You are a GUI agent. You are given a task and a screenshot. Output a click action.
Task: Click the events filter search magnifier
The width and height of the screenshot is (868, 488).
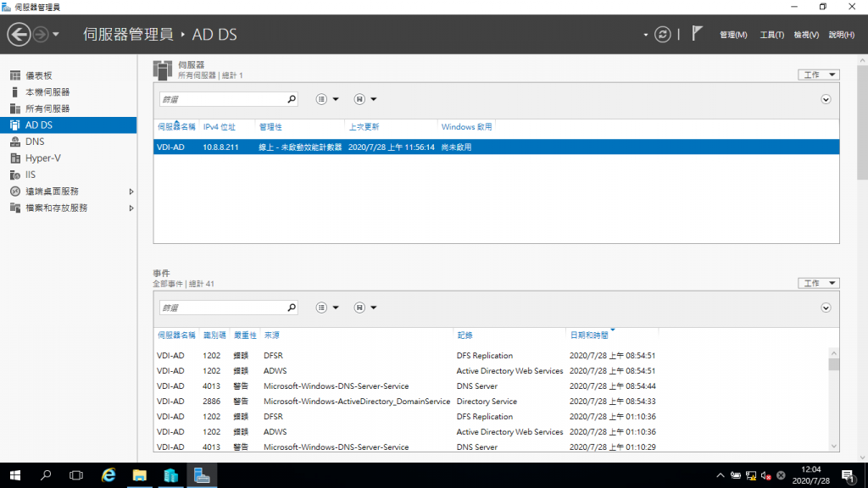[292, 308]
